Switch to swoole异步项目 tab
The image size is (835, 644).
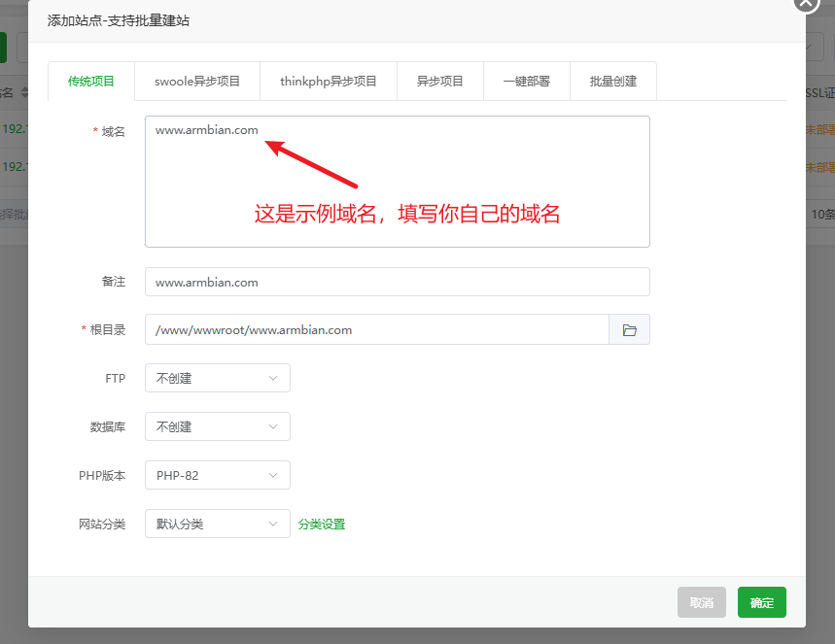point(197,82)
